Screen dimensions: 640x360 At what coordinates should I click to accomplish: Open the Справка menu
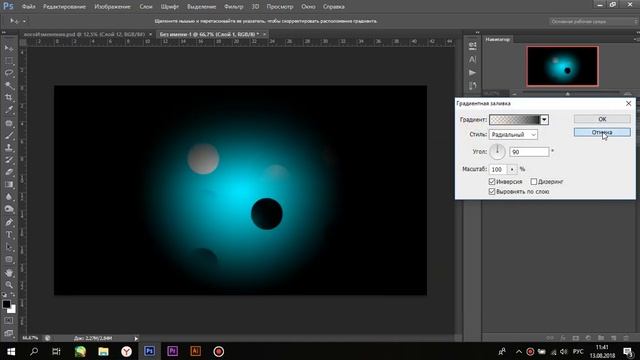[333, 7]
